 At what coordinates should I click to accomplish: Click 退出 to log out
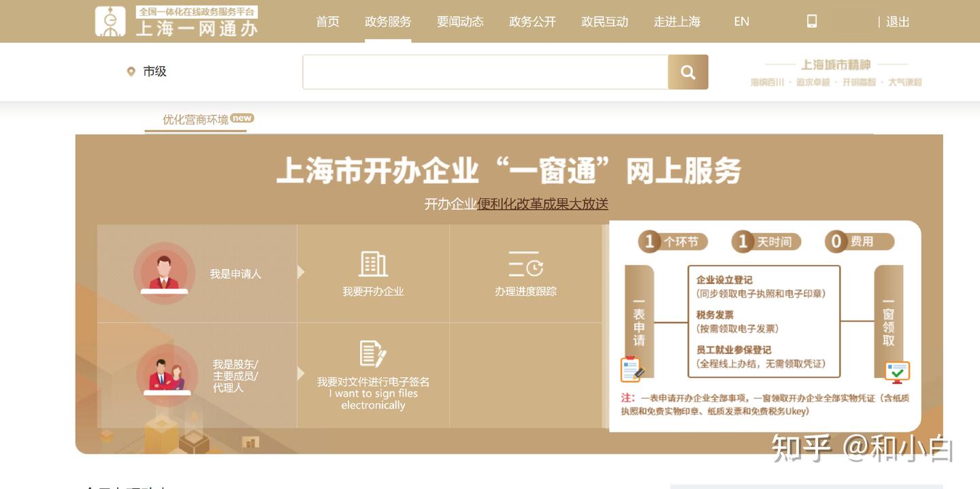tap(898, 22)
